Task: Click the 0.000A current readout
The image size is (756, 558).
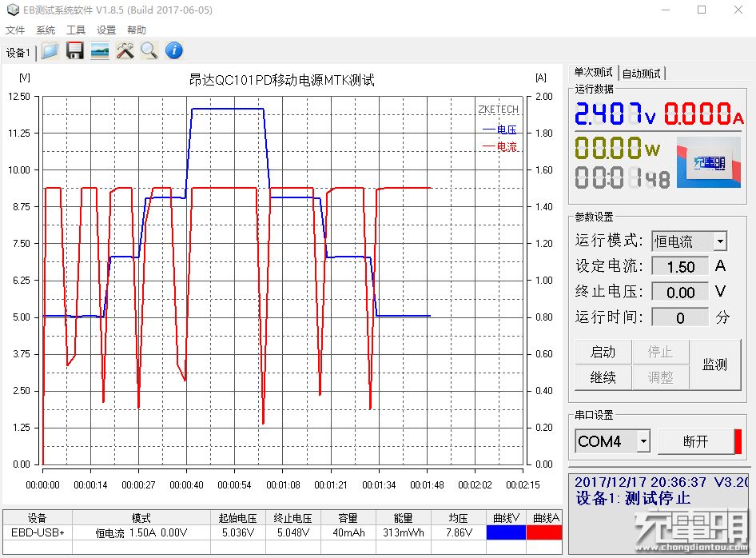Action: pos(704,114)
